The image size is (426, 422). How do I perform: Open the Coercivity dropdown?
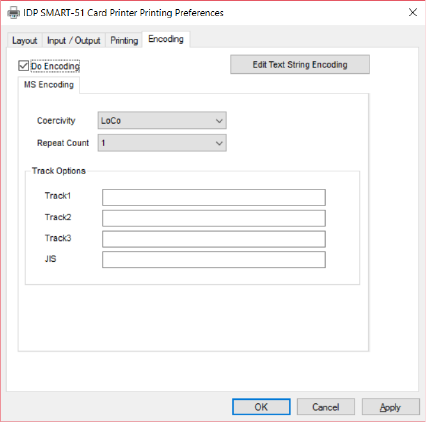162,120
